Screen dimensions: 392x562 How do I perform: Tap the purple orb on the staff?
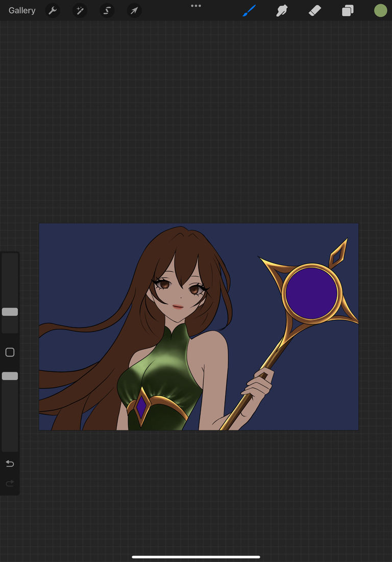coord(311,293)
